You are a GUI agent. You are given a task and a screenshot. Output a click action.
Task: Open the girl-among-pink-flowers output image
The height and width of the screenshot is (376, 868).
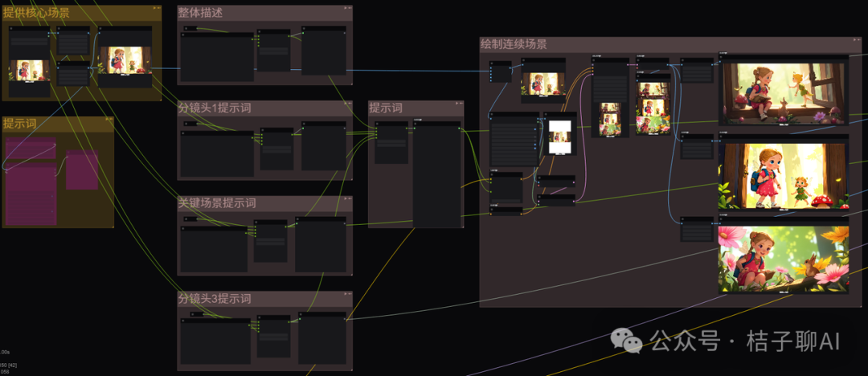point(784,260)
